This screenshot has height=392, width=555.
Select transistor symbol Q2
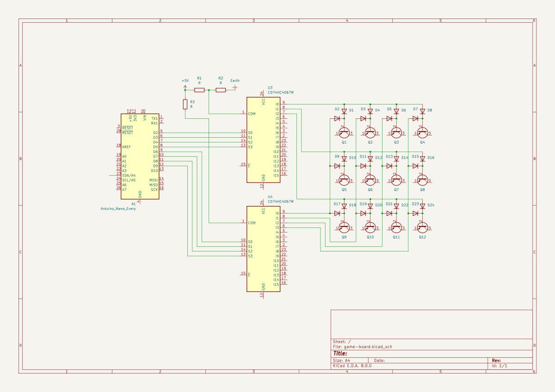pyautogui.click(x=370, y=133)
